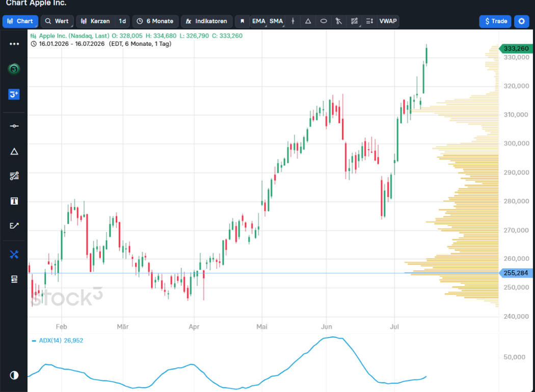Open the wrench tools icon in sidebar
Screen dimensions: 535x392
14,254
